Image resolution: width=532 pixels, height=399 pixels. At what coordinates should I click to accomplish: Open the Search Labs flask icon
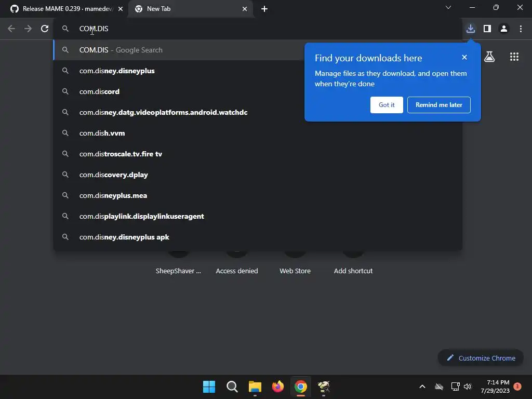[489, 57]
